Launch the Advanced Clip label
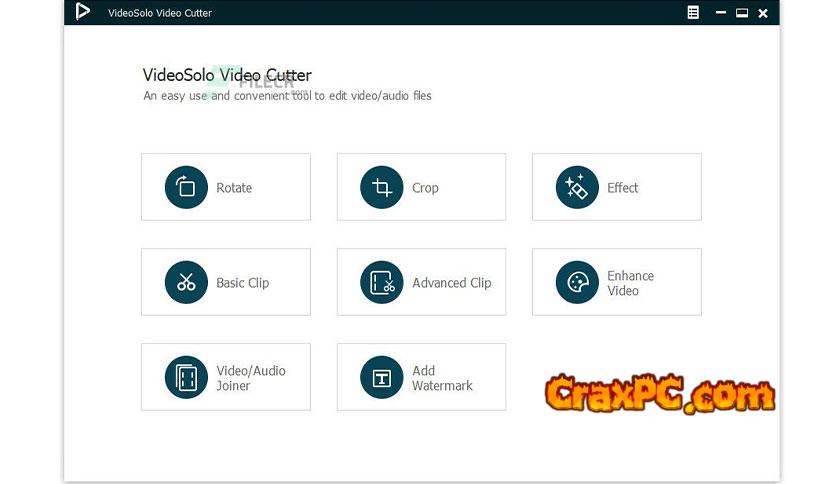Image resolution: width=836 pixels, height=484 pixels. pyautogui.click(x=452, y=283)
